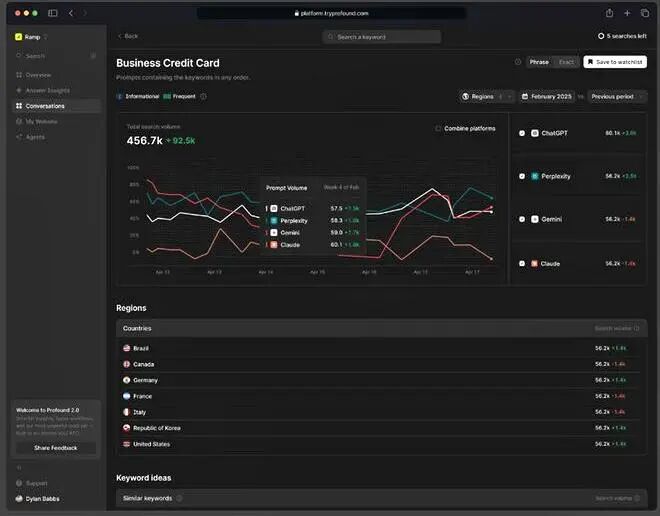The width and height of the screenshot is (660, 516).
Task: Switch match type to Exact
Action: pos(566,62)
